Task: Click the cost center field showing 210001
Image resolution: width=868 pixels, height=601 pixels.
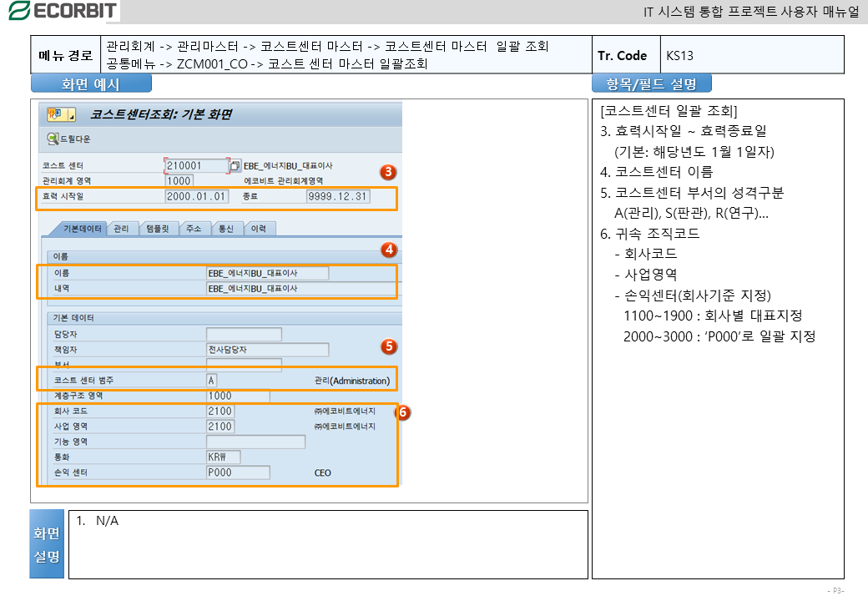Action: (196, 166)
